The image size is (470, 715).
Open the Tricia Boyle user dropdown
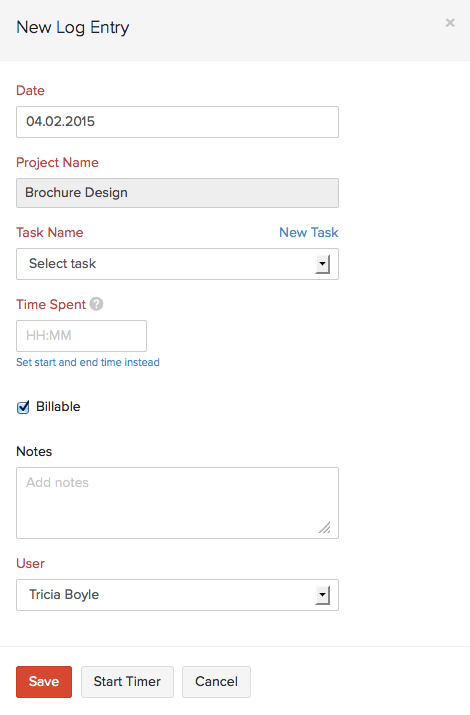(177, 595)
